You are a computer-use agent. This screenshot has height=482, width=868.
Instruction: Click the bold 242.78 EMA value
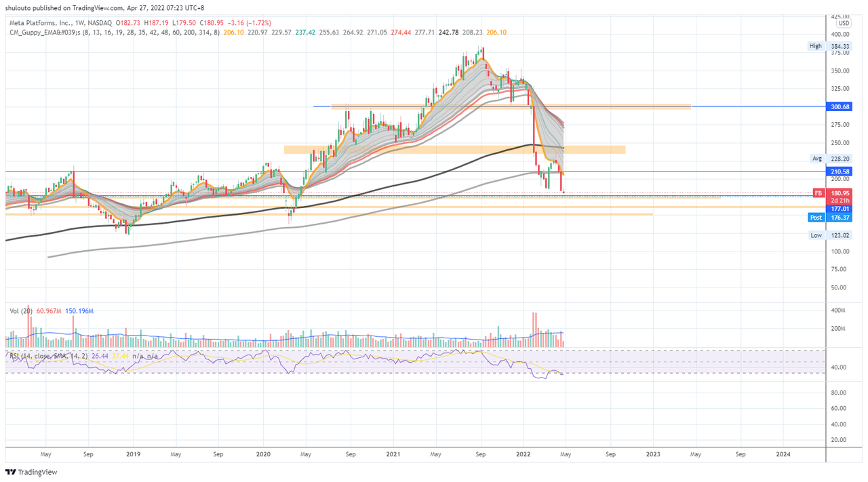(450, 32)
